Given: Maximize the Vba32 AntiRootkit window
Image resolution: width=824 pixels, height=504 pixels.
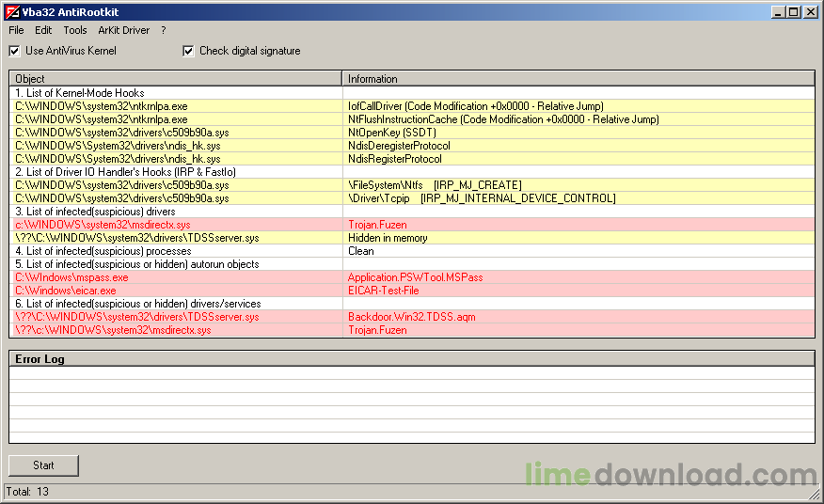Looking at the screenshot, I should 794,11.
